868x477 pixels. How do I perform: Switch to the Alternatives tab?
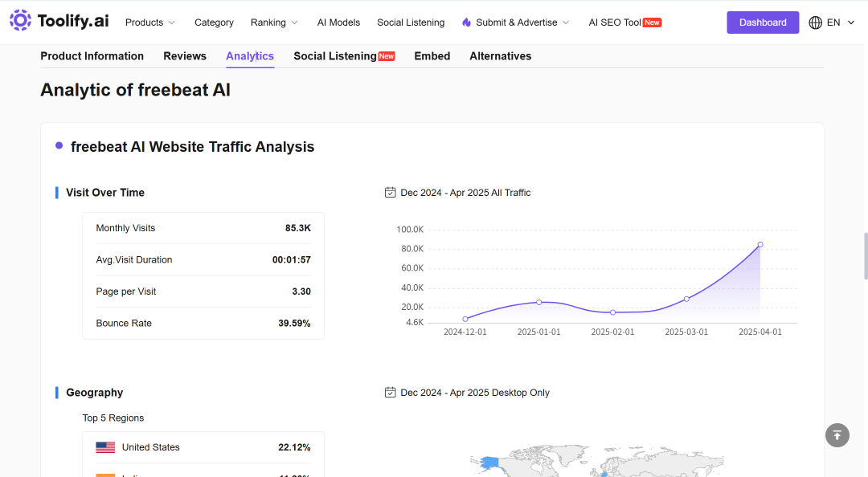tap(501, 56)
